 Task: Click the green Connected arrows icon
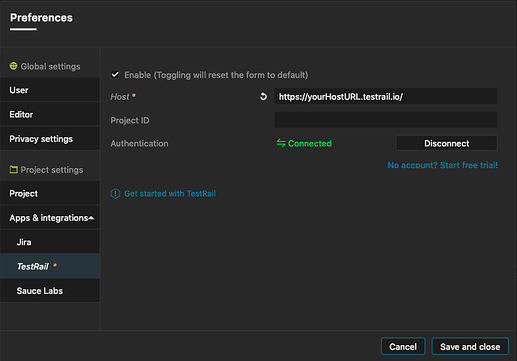tap(281, 143)
